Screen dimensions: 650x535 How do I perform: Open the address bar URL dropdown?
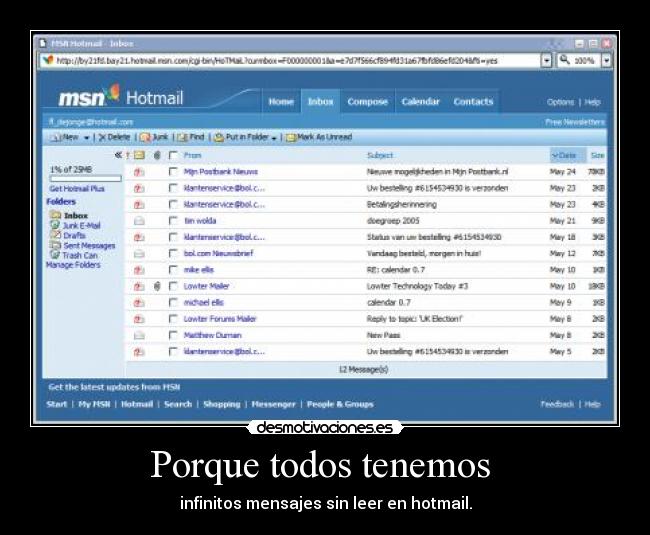[547, 61]
